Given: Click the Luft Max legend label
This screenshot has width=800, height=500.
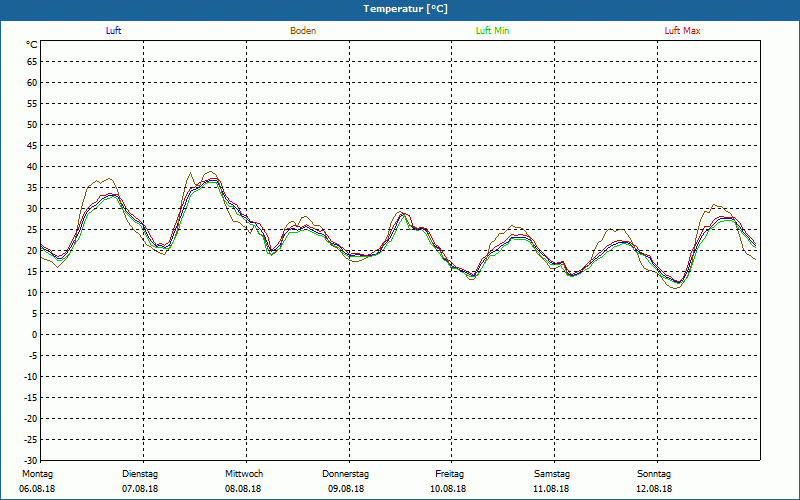Looking at the screenshot, I should coord(682,31).
